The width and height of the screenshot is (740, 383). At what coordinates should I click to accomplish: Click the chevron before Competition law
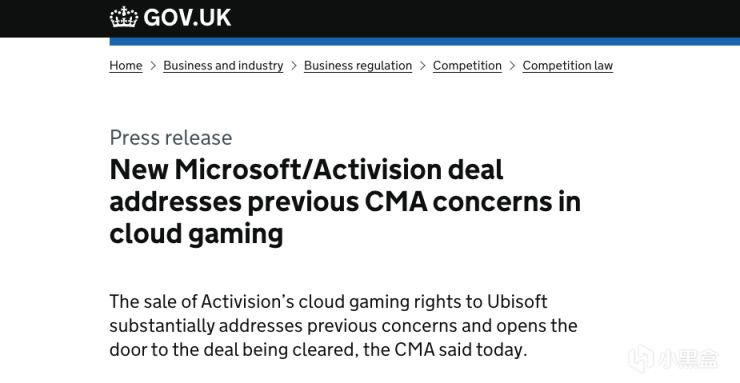[512, 66]
